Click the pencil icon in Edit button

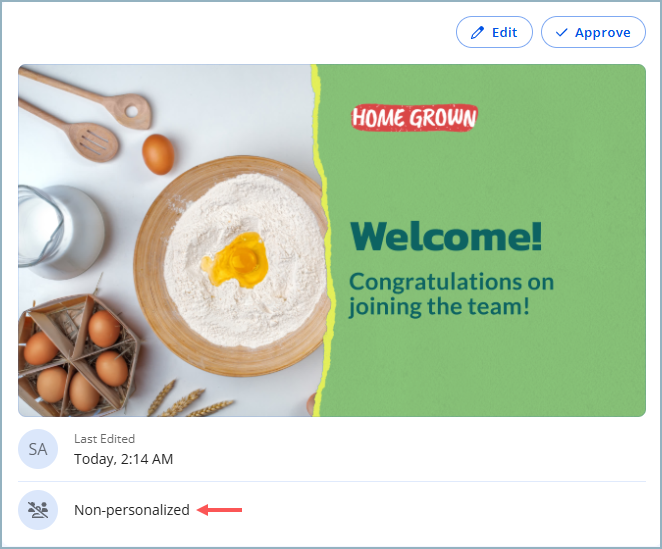[477, 32]
